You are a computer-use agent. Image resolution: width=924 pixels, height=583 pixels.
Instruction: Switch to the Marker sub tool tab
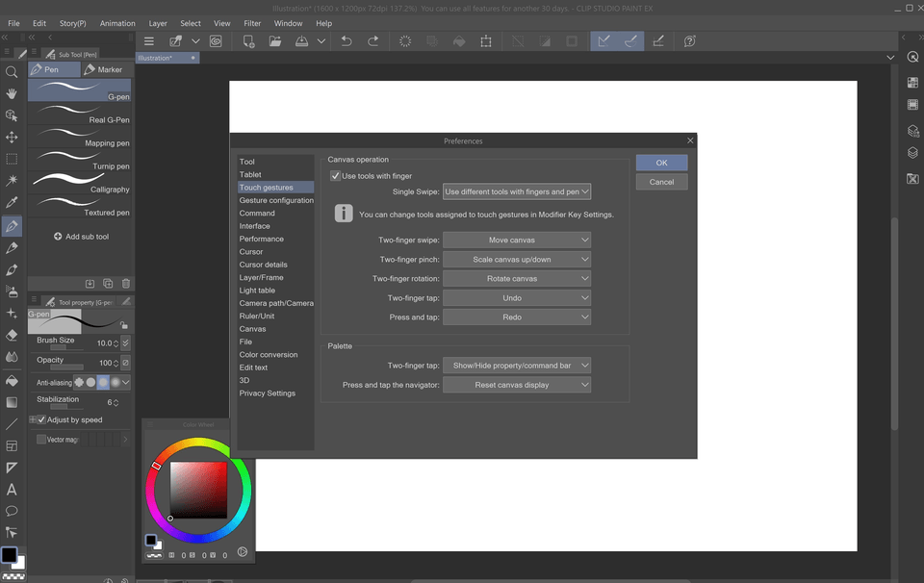(x=105, y=69)
